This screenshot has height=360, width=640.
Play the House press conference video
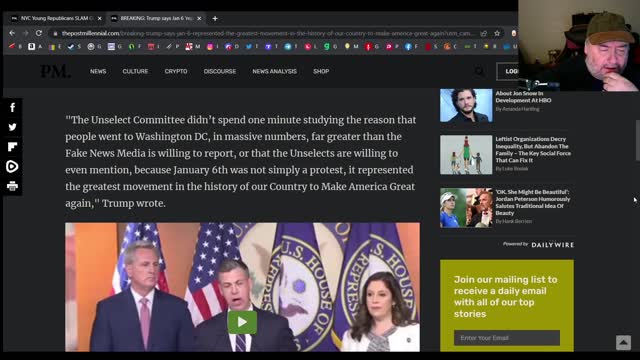click(x=242, y=322)
